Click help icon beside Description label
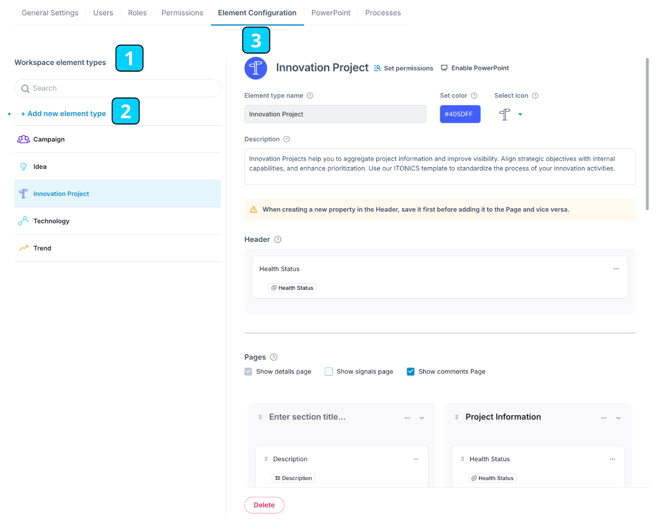The image size is (670, 529). pos(286,139)
